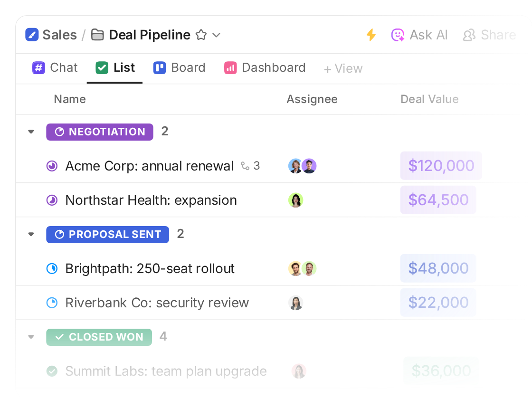Switch to the List tab

pos(115,67)
